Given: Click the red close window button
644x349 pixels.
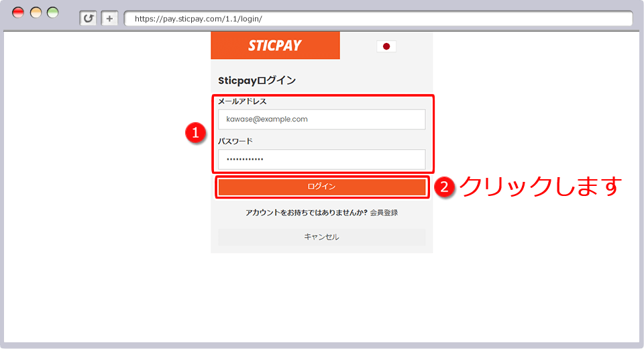Looking at the screenshot, I should (x=18, y=13).
